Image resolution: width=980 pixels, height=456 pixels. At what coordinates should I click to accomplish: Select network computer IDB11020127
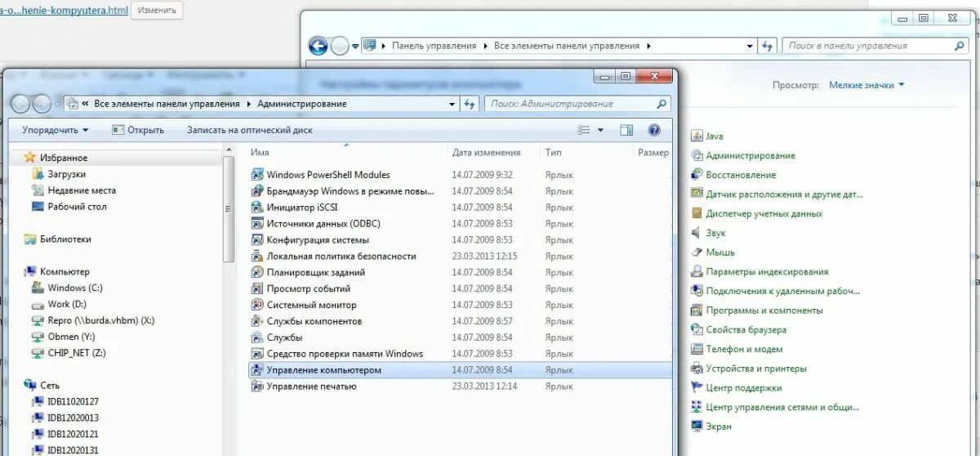73,401
